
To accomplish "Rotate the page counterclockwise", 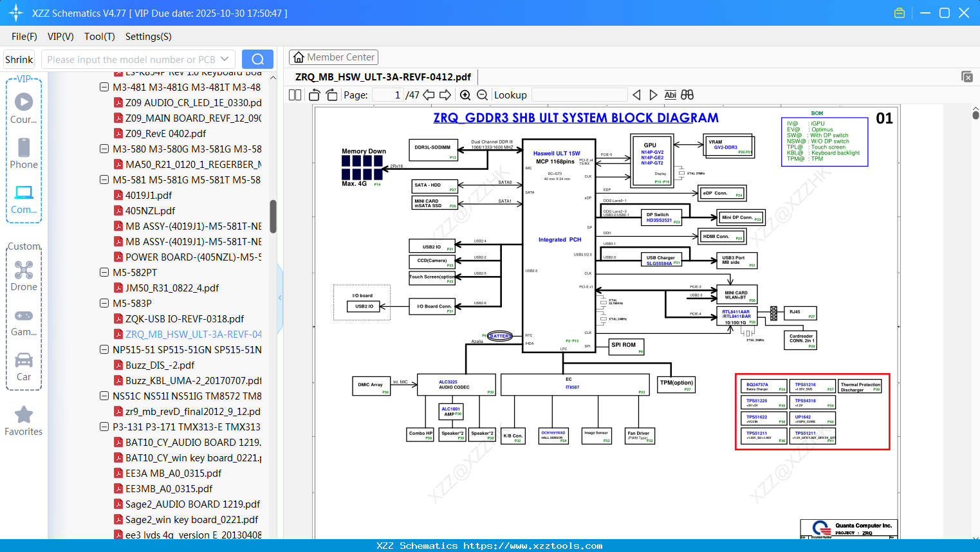I will (315, 95).
